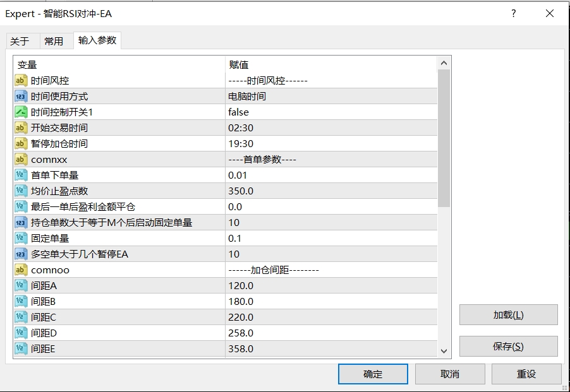Click the string icon beside comnoo
Screen dimensions: 570x392
click(x=21, y=270)
